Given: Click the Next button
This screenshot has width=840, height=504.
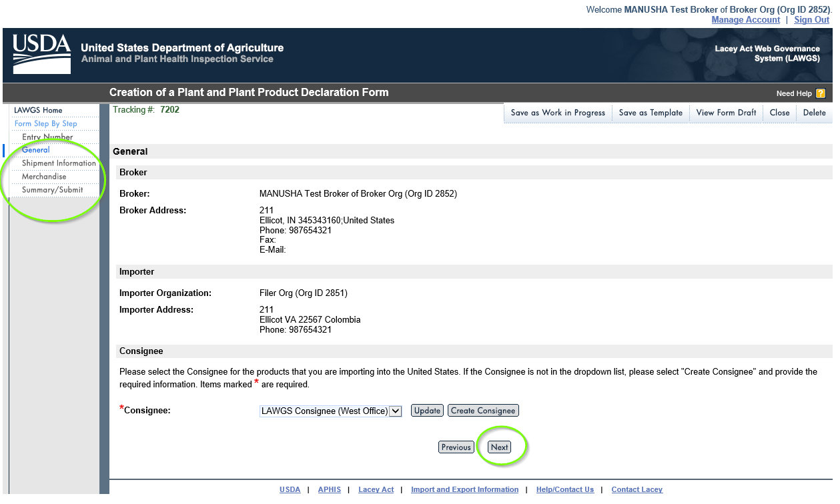Looking at the screenshot, I should (499, 447).
